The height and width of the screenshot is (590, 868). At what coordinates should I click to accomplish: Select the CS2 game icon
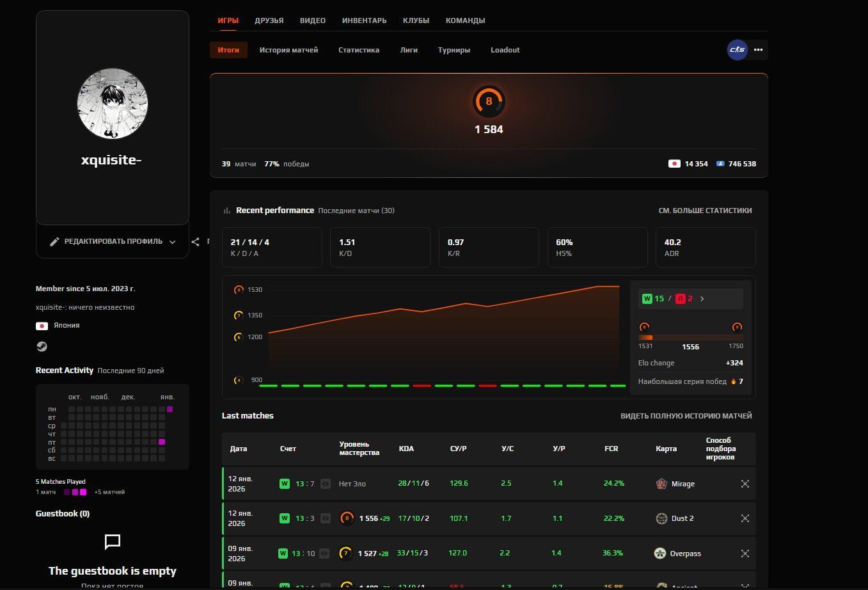(x=737, y=50)
